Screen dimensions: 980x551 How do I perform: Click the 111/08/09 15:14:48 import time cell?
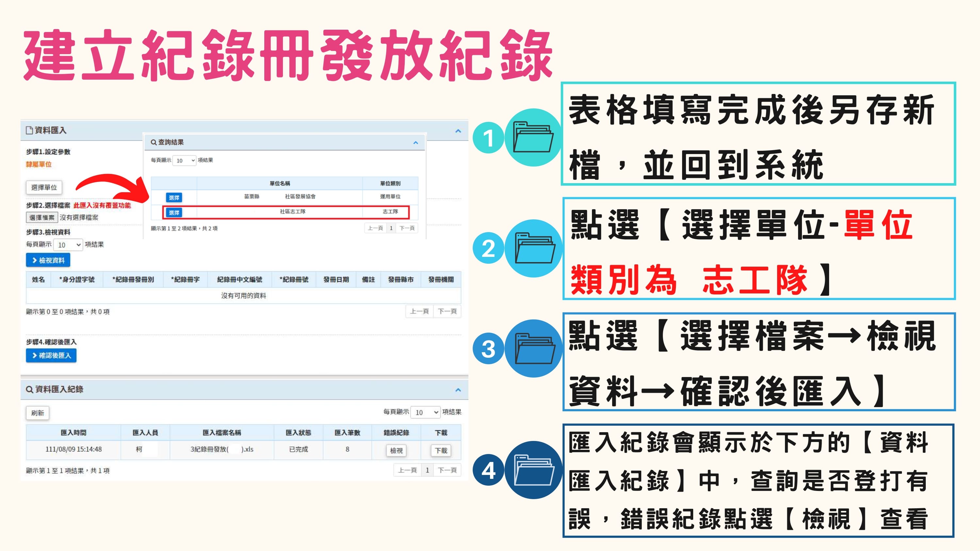coord(73,449)
